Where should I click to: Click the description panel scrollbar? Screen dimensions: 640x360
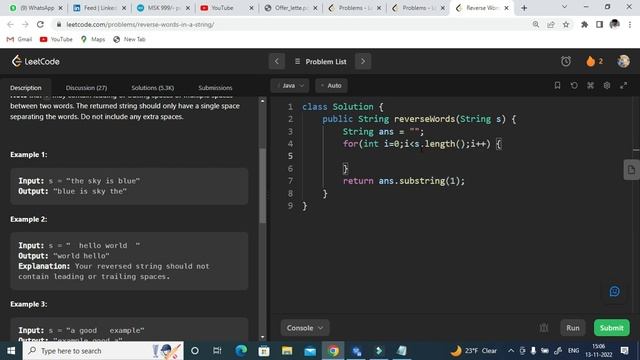coord(262,186)
